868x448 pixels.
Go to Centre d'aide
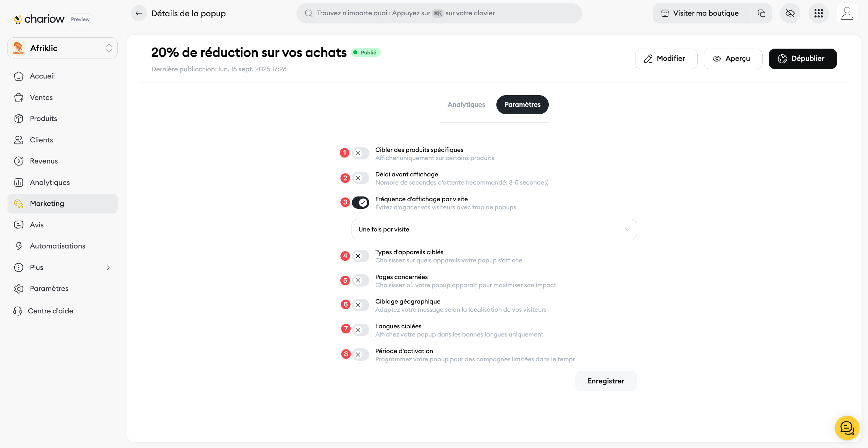pyautogui.click(x=50, y=311)
